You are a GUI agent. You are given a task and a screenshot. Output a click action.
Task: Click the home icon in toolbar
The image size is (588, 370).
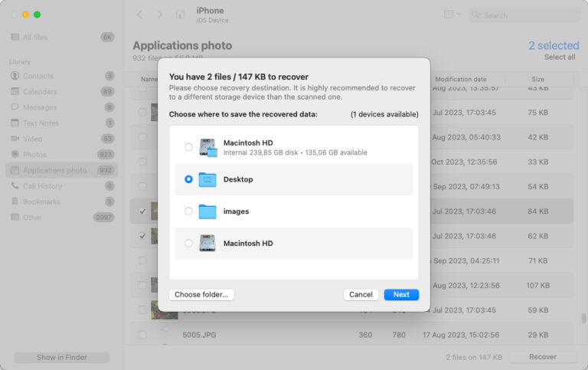coord(180,15)
